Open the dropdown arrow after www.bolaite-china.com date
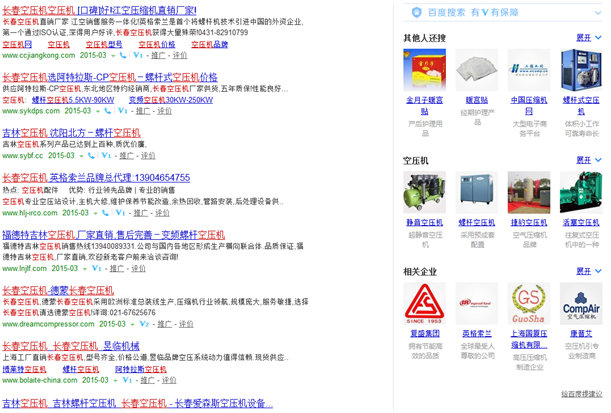 [x=115, y=380]
